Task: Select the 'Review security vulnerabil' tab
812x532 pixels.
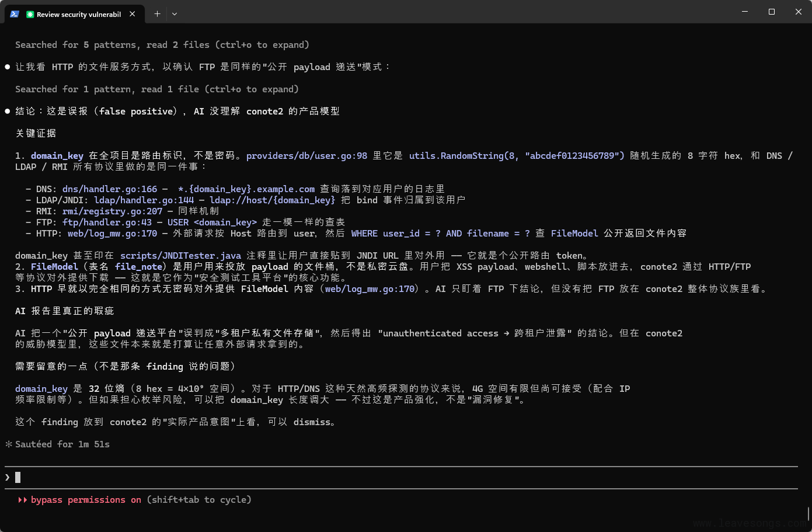Action: tap(78, 15)
